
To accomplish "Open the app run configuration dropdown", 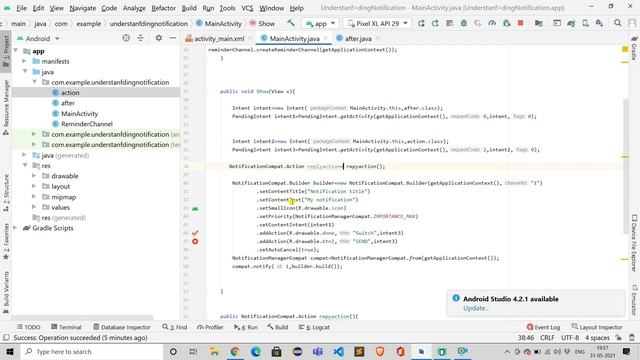I will [320, 23].
